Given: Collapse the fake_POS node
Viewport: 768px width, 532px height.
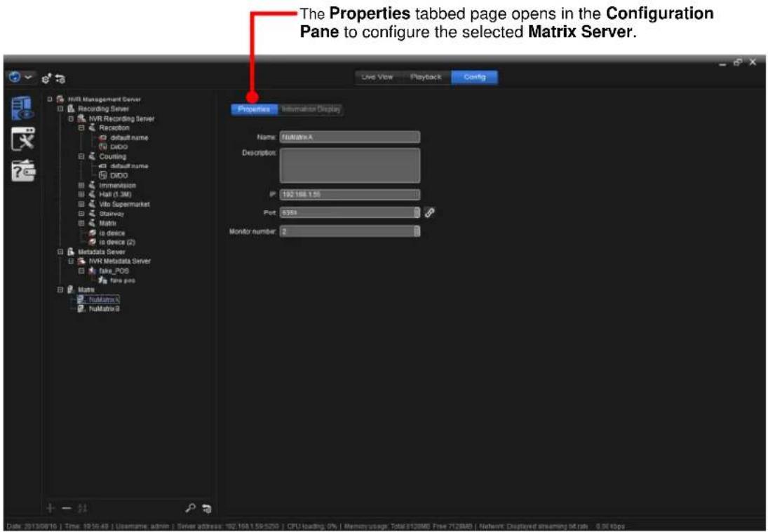Looking at the screenshot, I should [x=81, y=271].
